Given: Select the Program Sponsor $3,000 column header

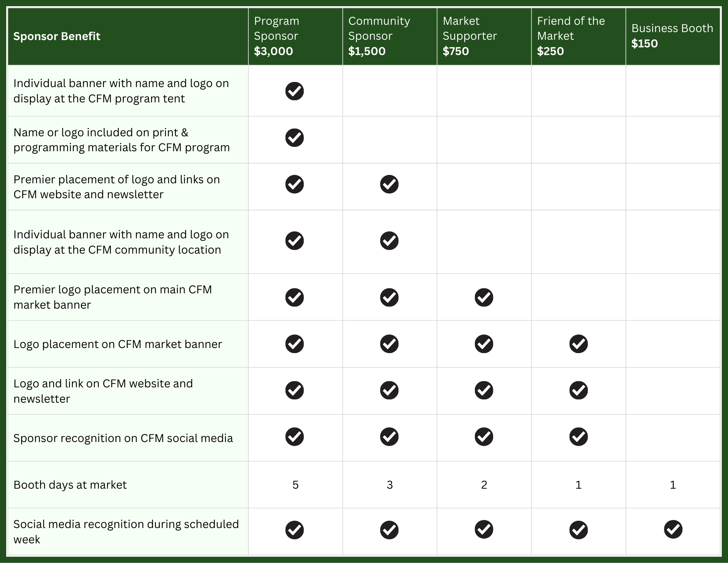Looking at the screenshot, I should point(295,36).
